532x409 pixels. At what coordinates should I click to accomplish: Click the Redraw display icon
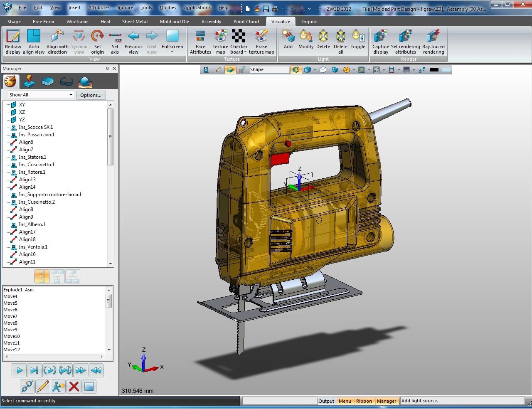[x=12, y=40]
